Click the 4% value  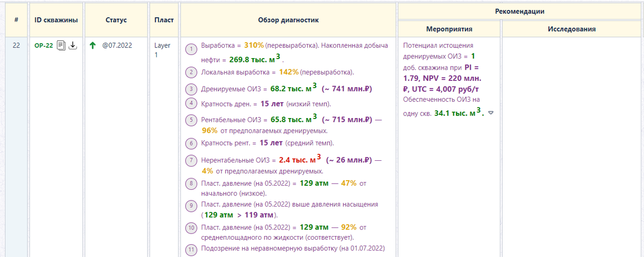click(207, 171)
